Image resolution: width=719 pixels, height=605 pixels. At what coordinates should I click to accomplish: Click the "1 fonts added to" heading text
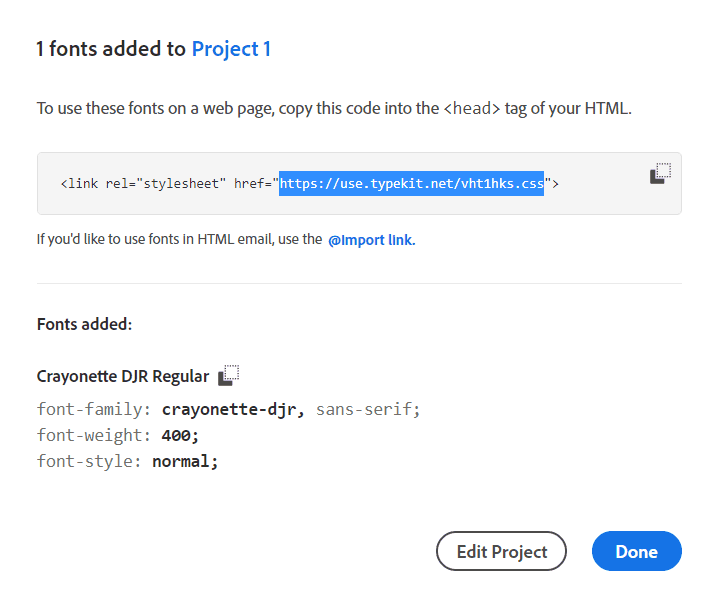click(111, 48)
